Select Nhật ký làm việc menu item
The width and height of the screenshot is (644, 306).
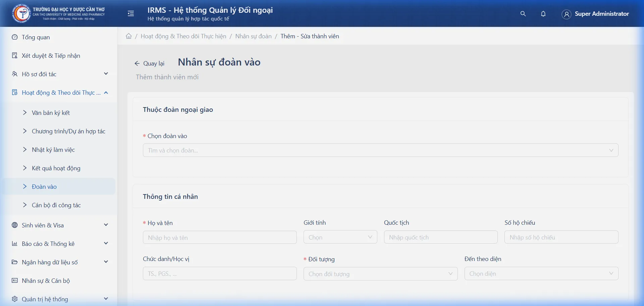53,149
